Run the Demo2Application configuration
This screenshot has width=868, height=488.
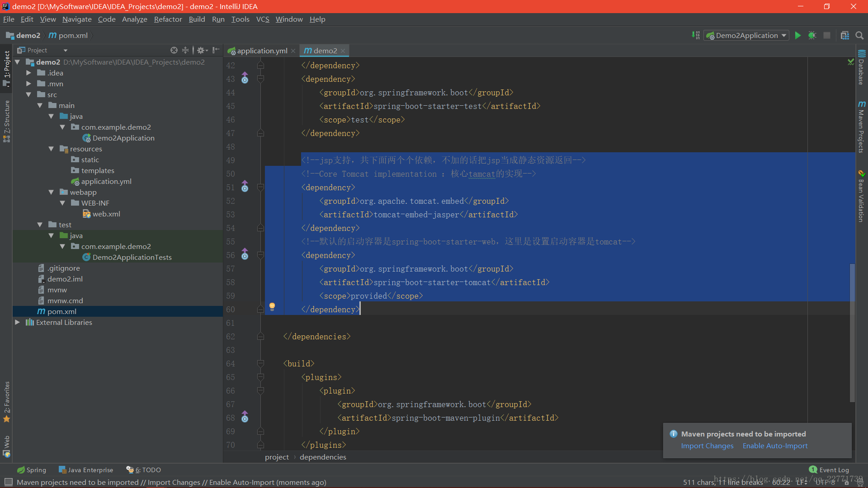798,35
